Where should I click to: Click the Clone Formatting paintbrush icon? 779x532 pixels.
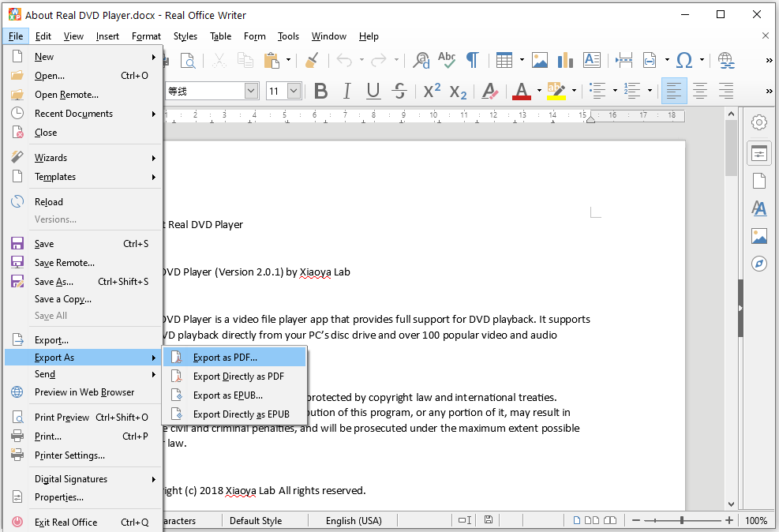pos(312,60)
